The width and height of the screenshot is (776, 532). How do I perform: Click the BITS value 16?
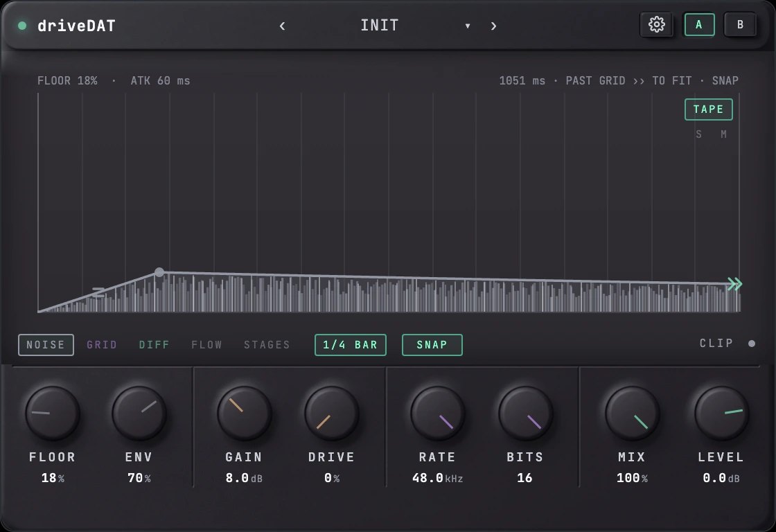click(x=524, y=478)
